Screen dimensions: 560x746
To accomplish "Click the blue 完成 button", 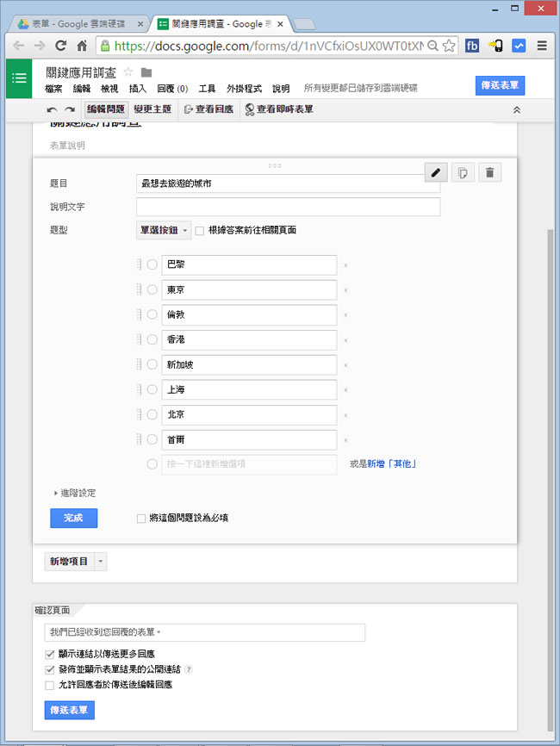I will click(73, 518).
